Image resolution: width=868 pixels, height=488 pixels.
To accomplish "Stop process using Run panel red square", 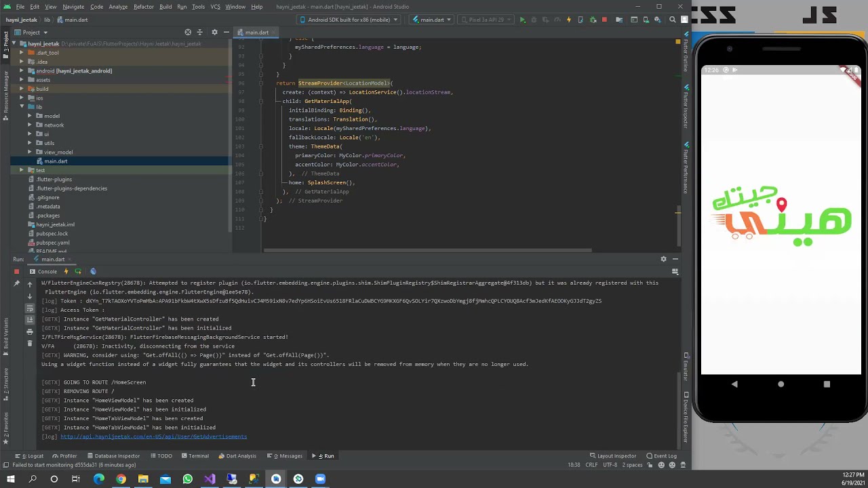I will coord(16,271).
